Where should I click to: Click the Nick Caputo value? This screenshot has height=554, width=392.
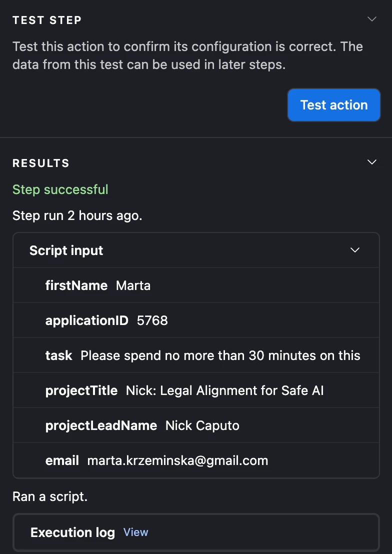point(202,425)
